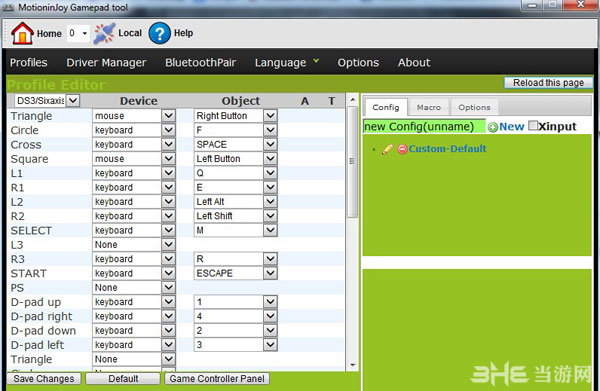Open the controller index dropdown showing 0
Viewport: 600px width, 391px height.
click(x=78, y=33)
